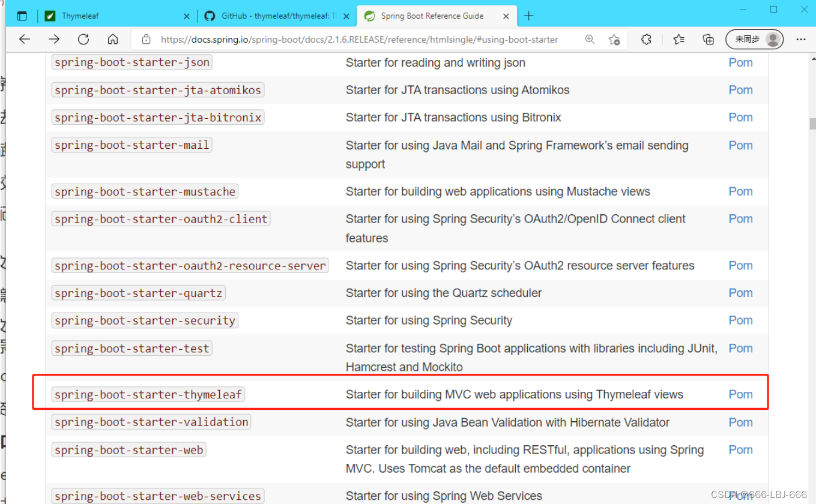Go back to previous page

pos(25,40)
